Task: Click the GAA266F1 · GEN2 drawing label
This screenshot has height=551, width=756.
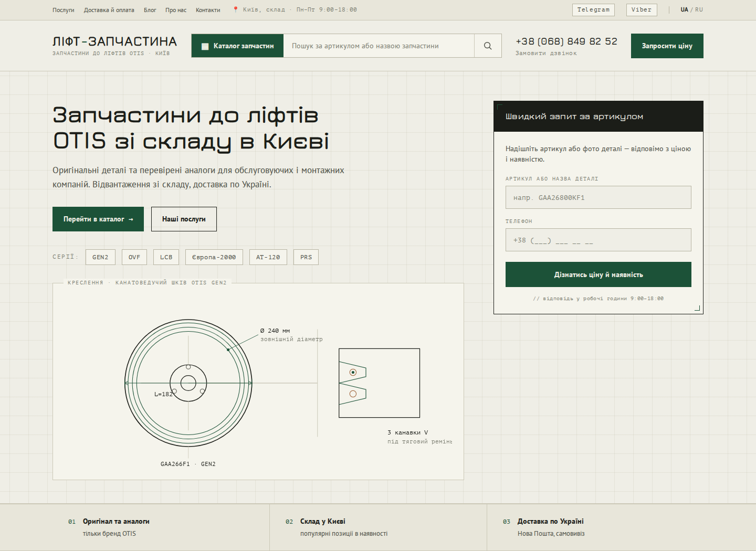Action: [188, 464]
